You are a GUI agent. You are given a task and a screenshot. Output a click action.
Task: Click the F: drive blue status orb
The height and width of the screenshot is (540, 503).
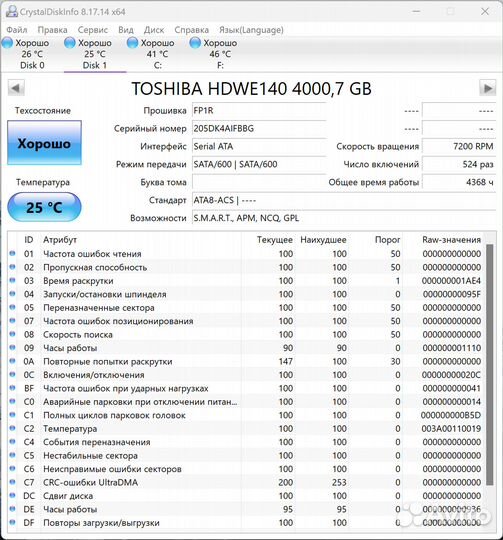click(195, 43)
